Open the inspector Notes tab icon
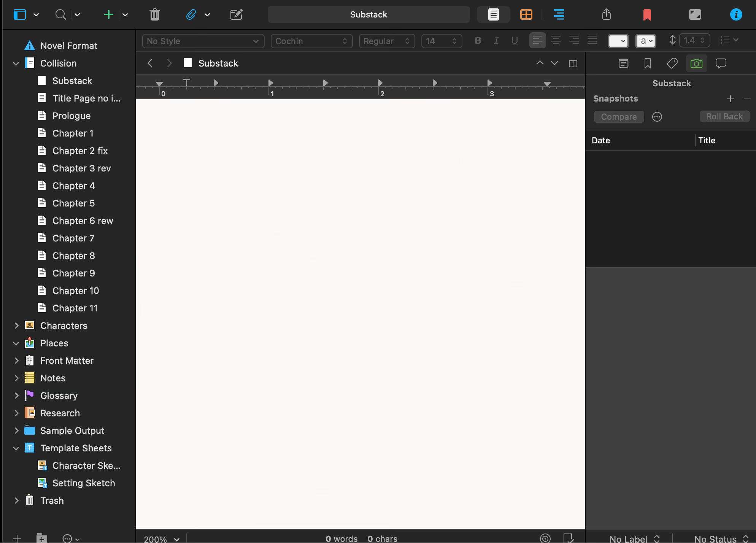 623,64
